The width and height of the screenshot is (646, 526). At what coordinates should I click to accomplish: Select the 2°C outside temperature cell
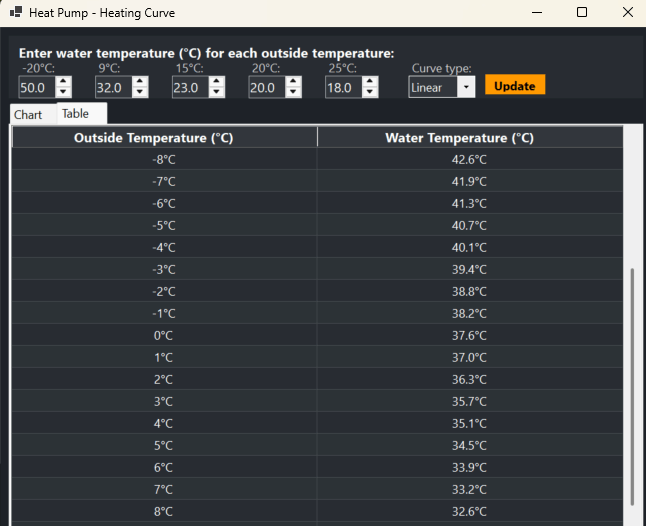(x=164, y=379)
